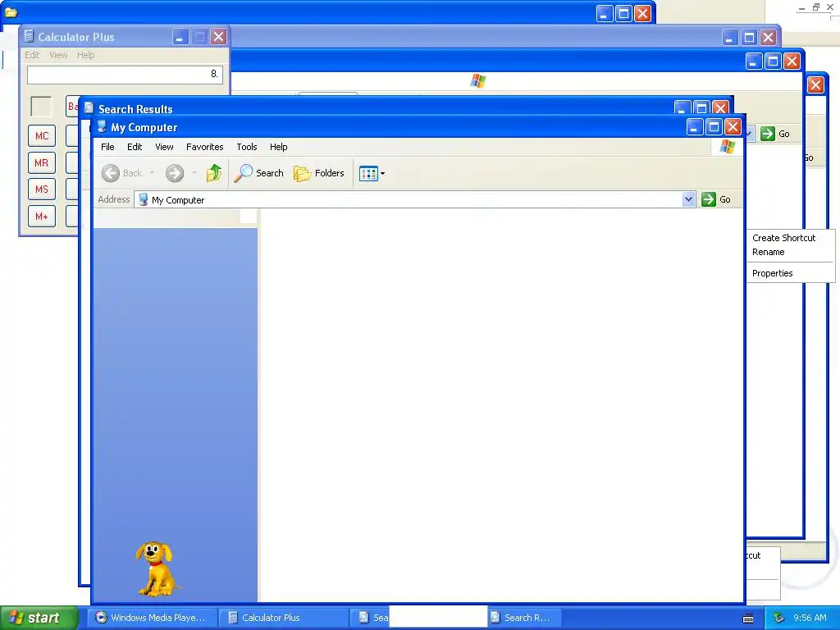Click the Search Results title bar icon
The image size is (840, 630).
[89, 108]
